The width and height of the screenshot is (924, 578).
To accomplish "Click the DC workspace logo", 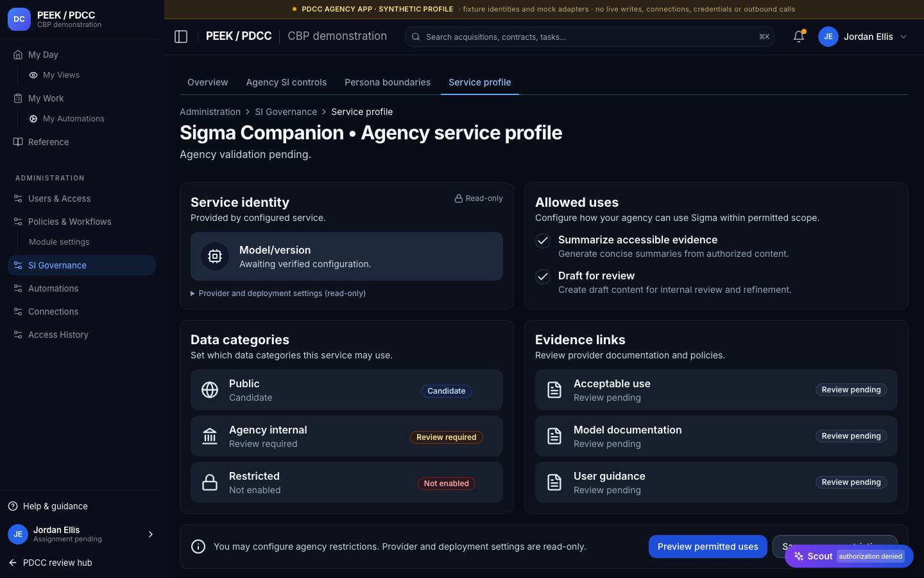I will pos(19,19).
